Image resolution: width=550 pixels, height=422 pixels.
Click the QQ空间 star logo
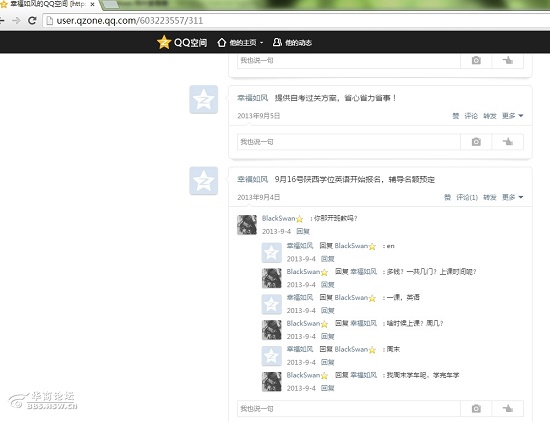[164, 42]
